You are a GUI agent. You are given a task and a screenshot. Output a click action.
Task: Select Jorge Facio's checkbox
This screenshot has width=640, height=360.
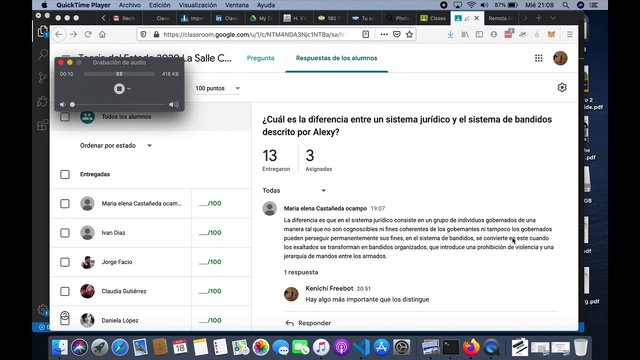click(65, 262)
